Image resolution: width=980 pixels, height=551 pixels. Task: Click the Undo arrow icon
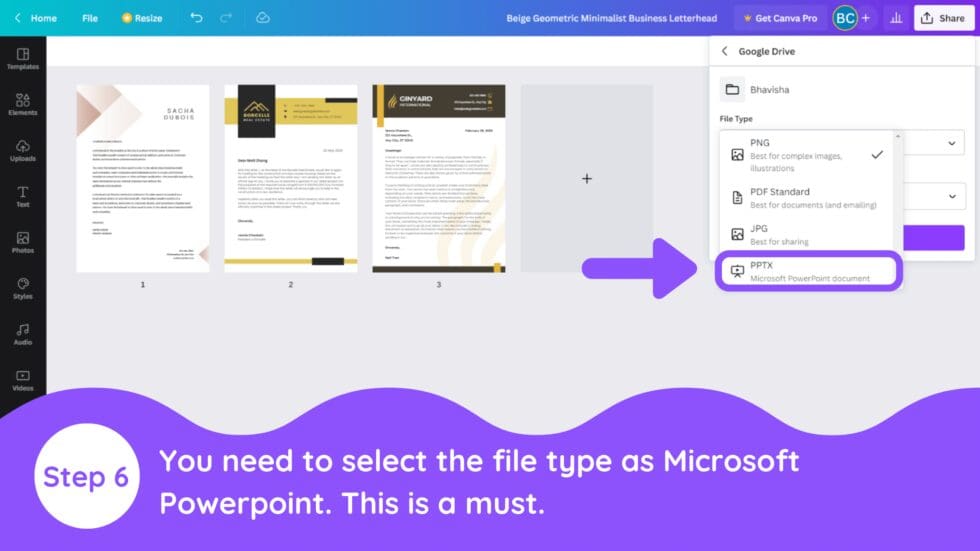click(196, 17)
